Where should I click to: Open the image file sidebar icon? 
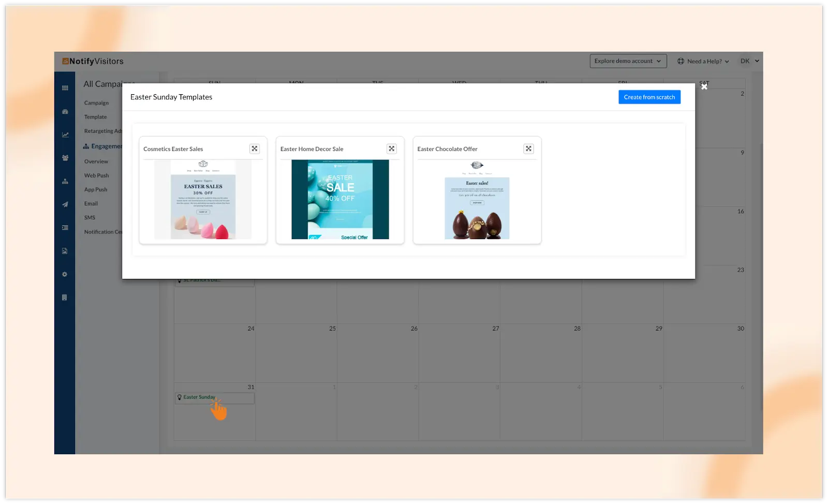(x=65, y=251)
